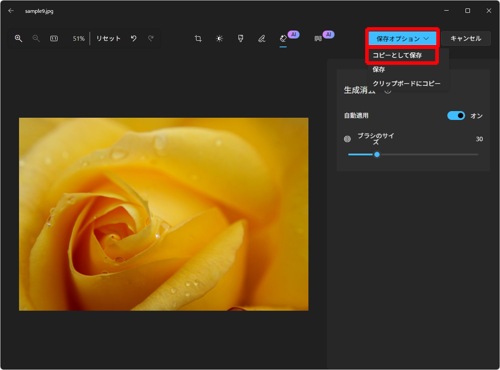
Task: Select the AI erase tool
Action: click(283, 39)
